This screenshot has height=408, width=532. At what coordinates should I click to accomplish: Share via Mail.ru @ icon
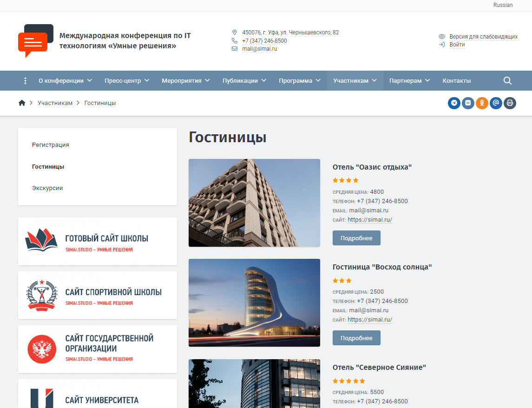tap(496, 103)
